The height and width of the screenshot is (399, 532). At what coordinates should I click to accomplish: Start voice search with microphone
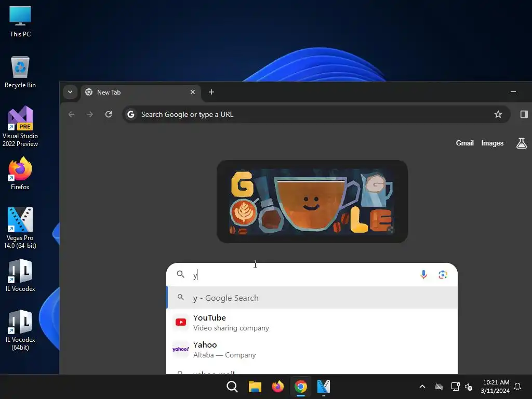pos(423,274)
